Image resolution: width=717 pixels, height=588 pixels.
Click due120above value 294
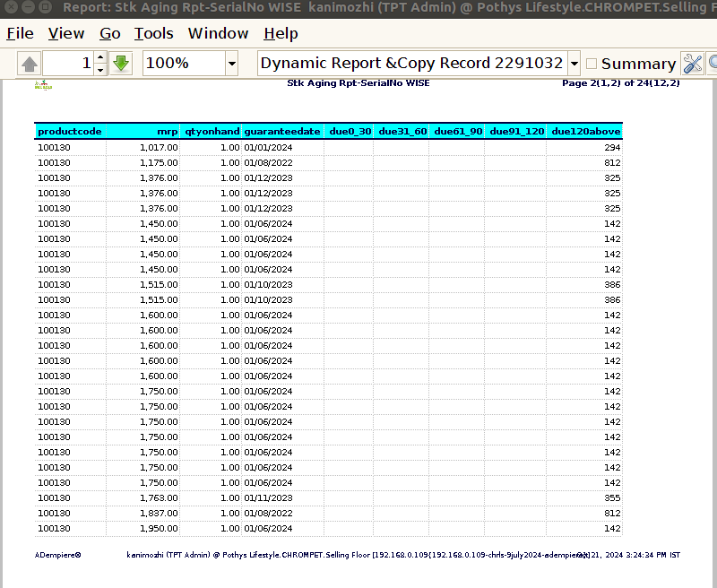click(612, 148)
